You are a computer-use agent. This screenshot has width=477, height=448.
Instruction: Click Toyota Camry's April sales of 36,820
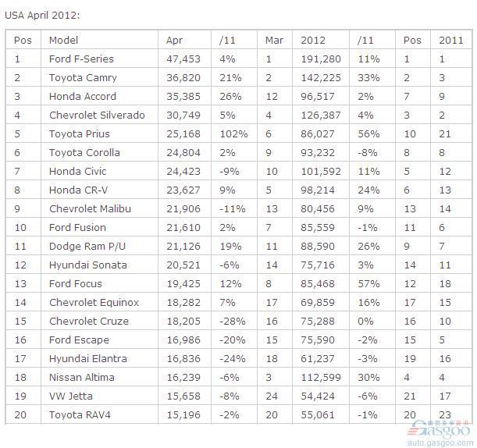tap(183, 78)
